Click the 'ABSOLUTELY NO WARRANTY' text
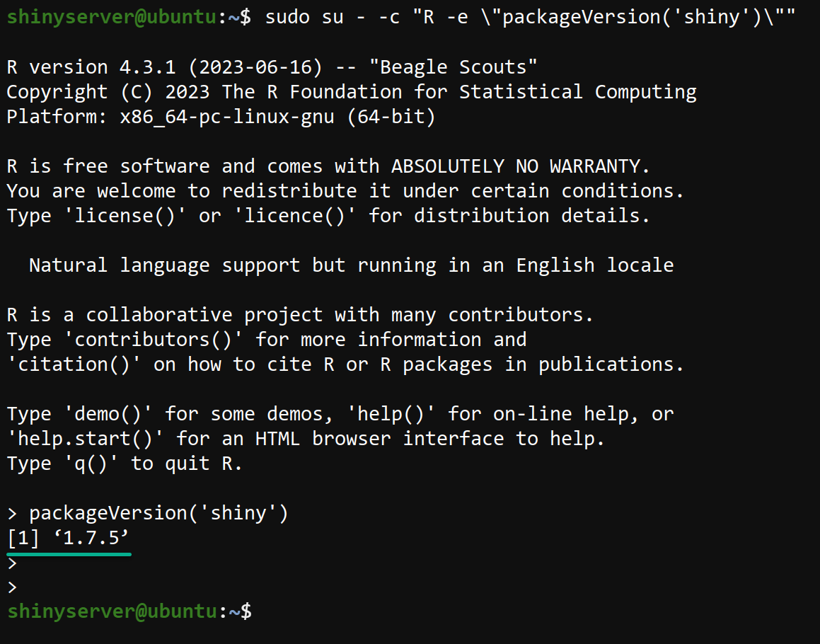Viewport: 820px width, 644px height. tap(519, 166)
